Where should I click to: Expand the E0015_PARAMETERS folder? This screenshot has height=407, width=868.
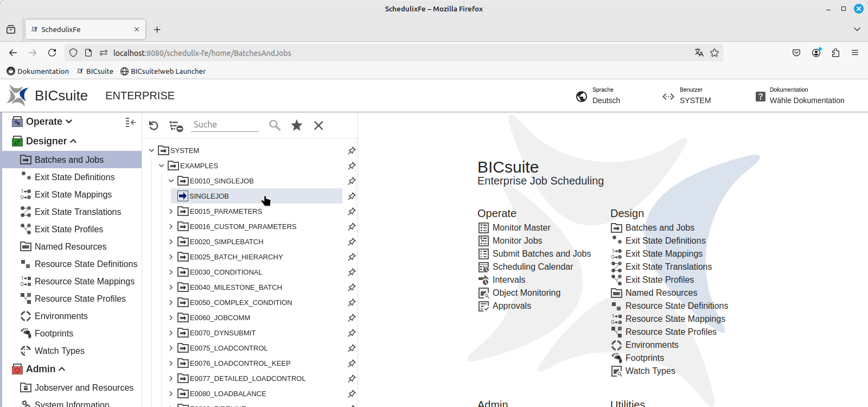click(171, 211)
